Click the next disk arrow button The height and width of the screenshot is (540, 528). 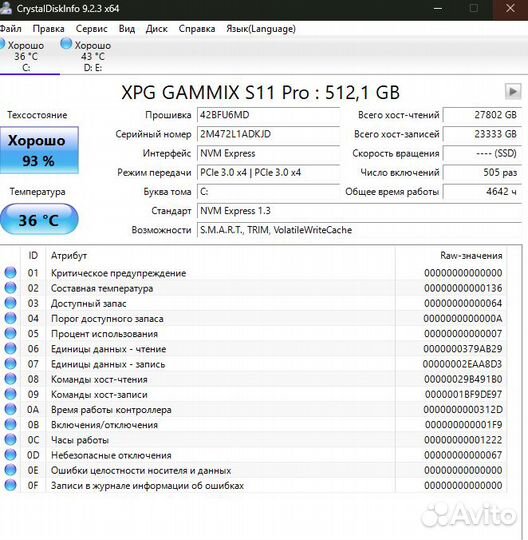[513, 91]
